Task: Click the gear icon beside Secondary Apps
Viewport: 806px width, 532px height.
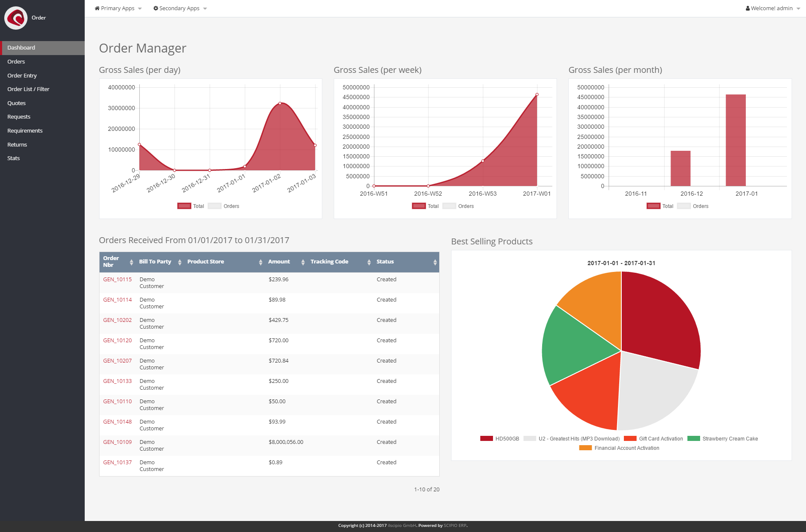Action: (x=155, y=8)
